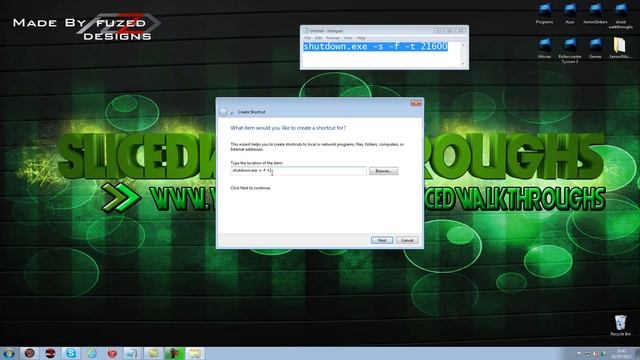Select the Rollercoaster Tycoon 3 desktop icon
The image size is (640, 360).
(570, 50)
